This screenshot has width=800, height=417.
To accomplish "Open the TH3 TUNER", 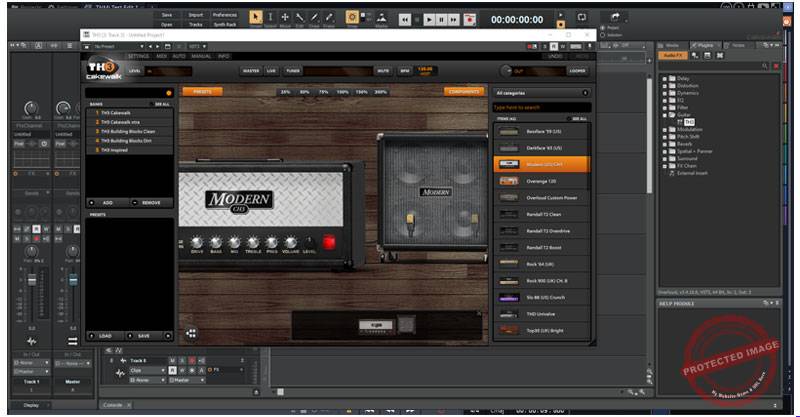I will tap(292, 71).
